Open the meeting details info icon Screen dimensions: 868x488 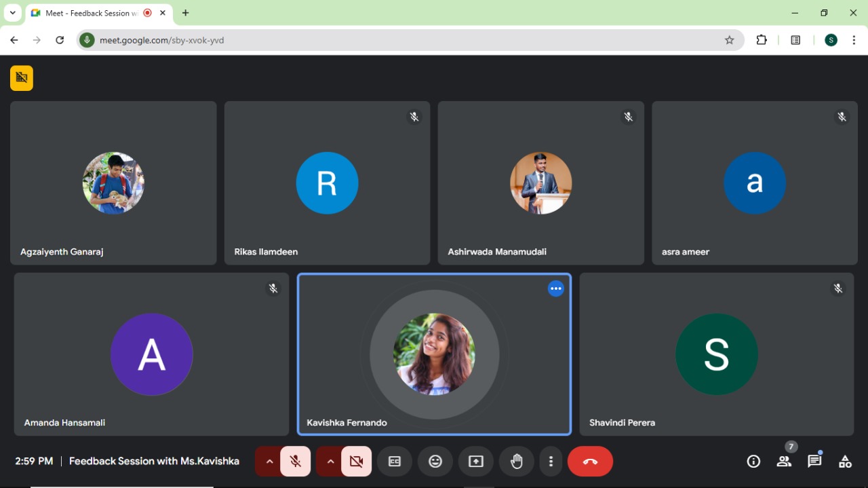pyautogui.click(x=753, y=462)
